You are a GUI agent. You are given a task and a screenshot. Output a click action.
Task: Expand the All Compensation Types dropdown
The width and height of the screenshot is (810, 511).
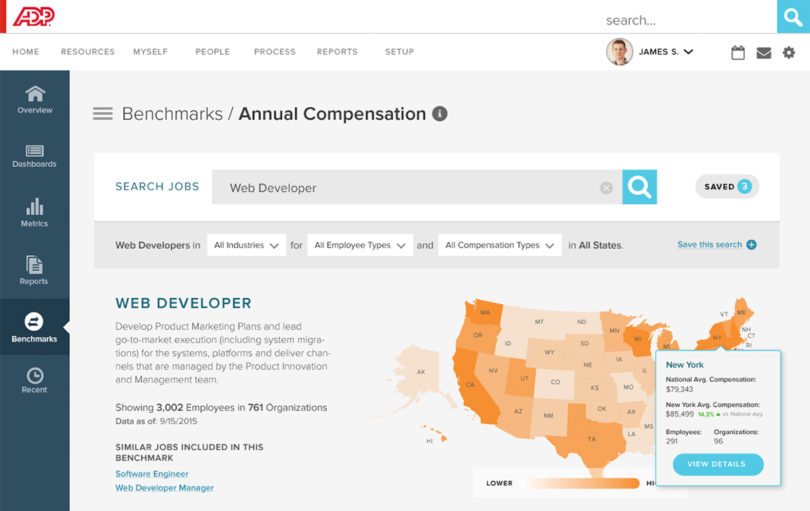click(499, 245)
